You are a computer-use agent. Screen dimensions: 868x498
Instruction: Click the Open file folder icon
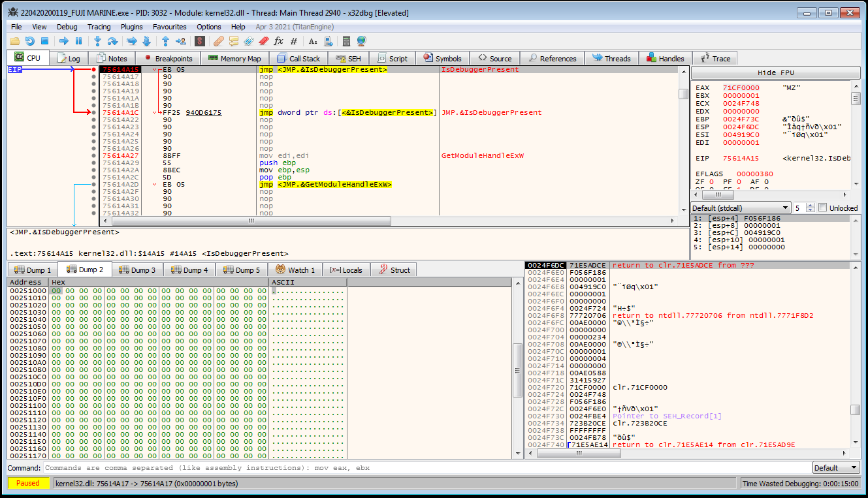coord(14,41)
